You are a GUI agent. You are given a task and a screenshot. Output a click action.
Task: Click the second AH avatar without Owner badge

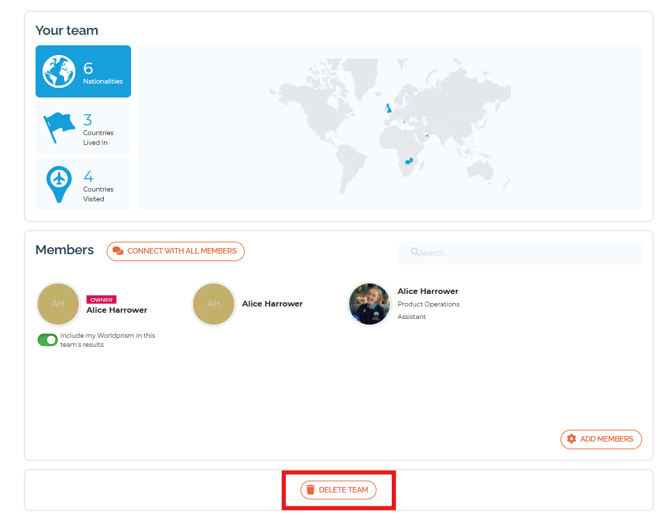(x=214, y=304)
